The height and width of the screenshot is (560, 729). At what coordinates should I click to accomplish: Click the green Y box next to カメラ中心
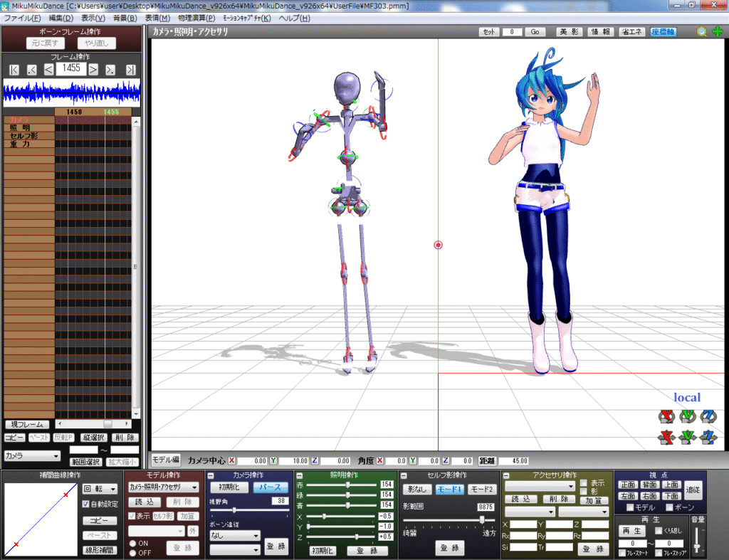[273, 460]
